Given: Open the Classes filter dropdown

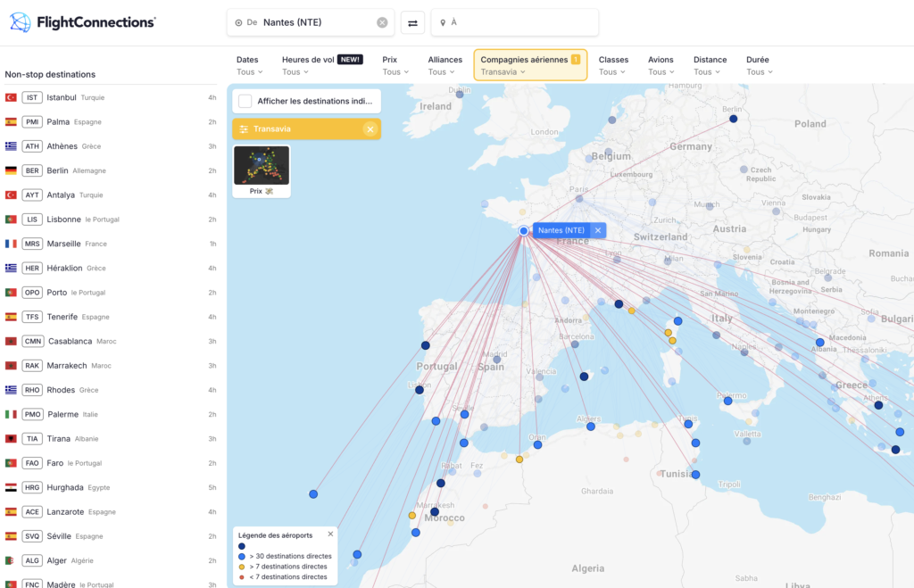Looking at the screenshot, I should (x=613, y=65).
